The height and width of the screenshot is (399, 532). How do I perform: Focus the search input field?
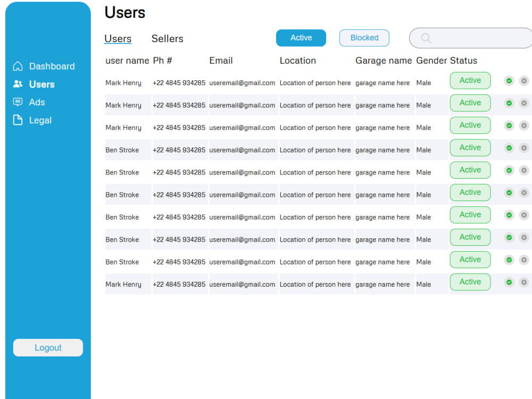[471, 38]
